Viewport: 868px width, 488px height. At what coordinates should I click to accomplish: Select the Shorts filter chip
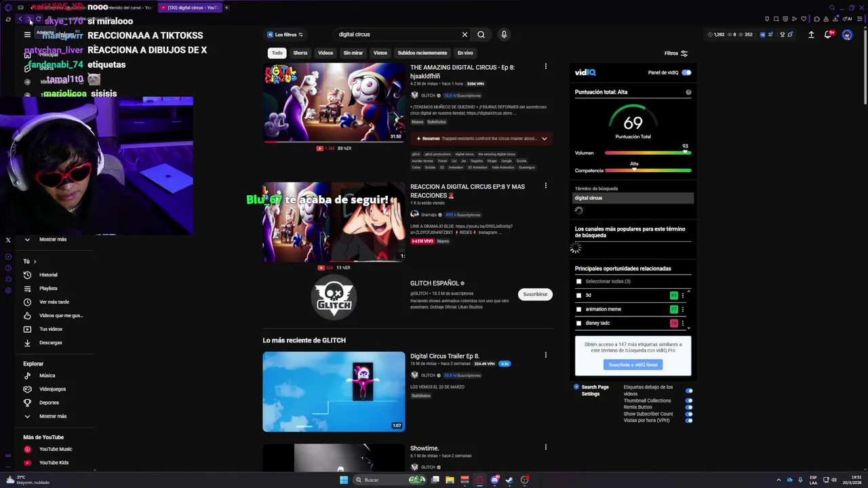pos(300,53)
